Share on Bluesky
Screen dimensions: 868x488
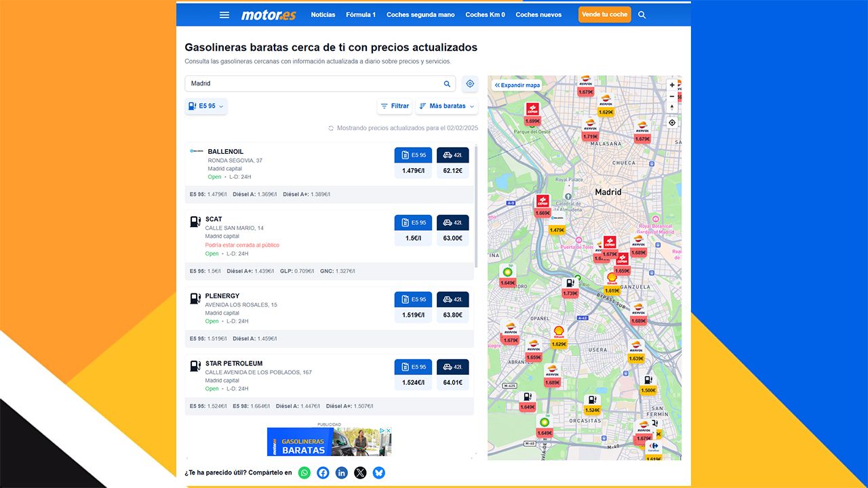(379, 473)
